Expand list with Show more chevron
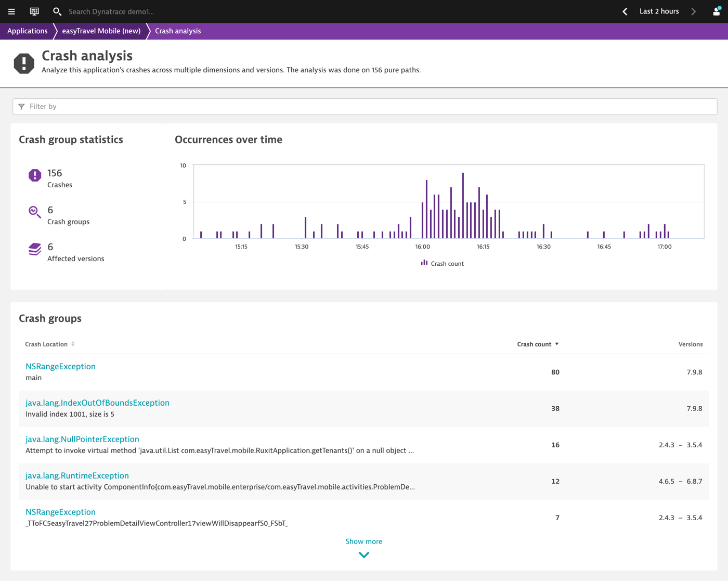Screen dimensions: 728x581 [364, 554]
